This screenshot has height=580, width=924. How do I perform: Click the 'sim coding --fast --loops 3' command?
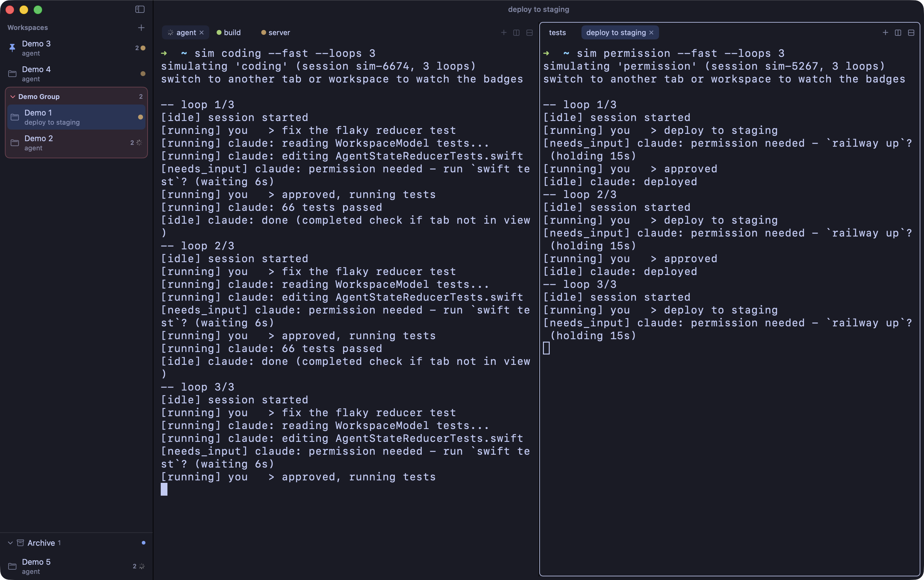tap(285, 53)
